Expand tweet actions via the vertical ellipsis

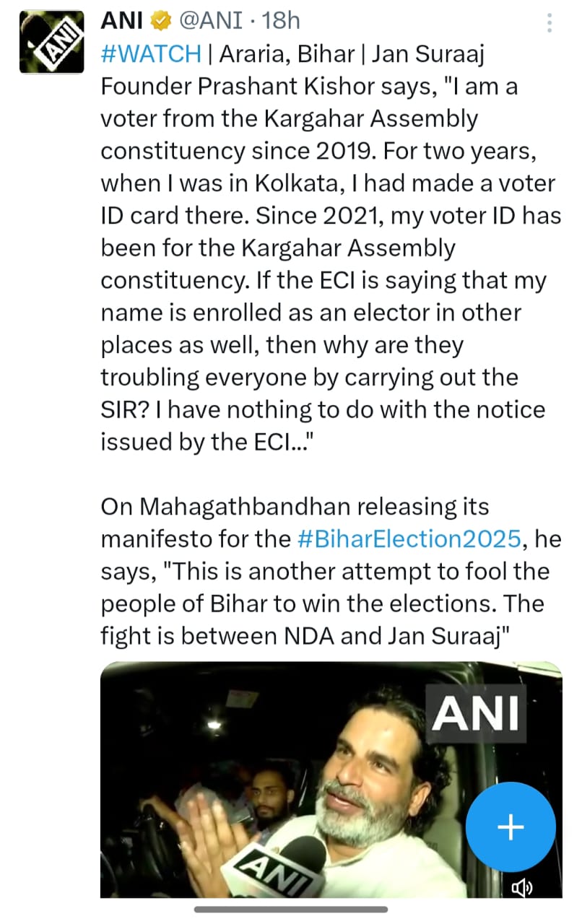(551, 24)
